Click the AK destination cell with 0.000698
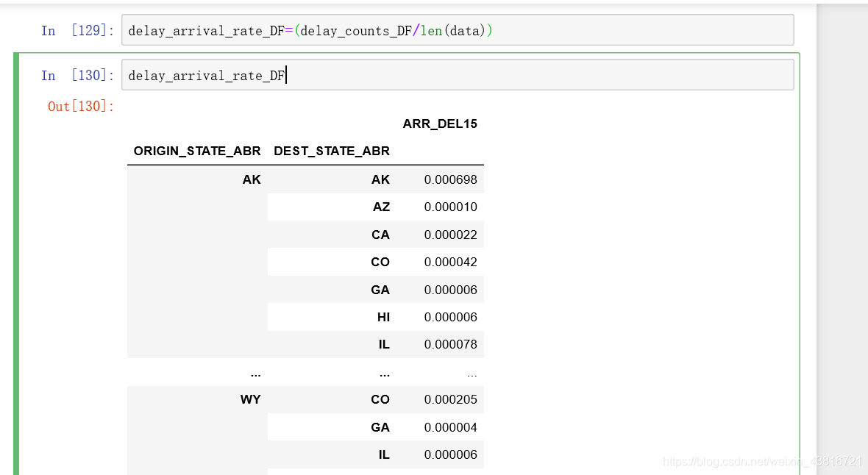This screenshot has width=868, height=475. pos(380,179)
